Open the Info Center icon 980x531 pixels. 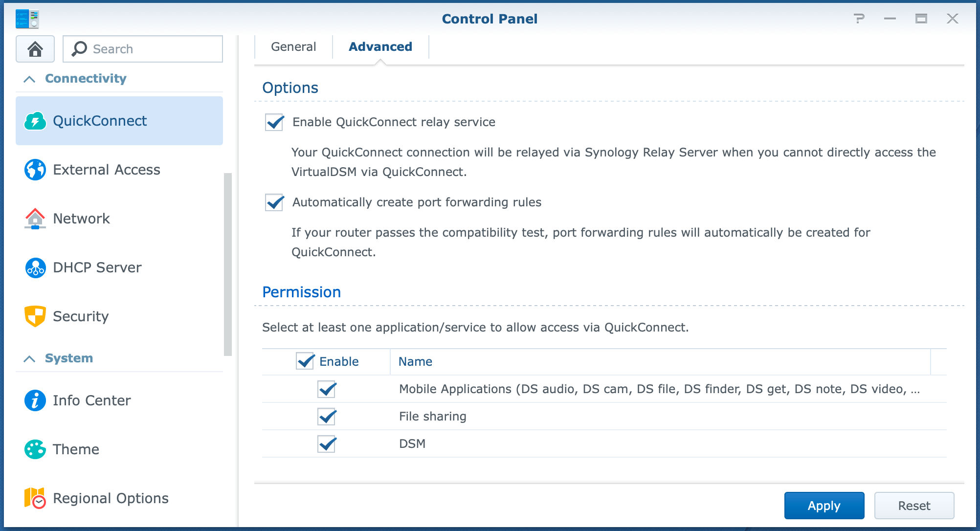click(35, 400)
